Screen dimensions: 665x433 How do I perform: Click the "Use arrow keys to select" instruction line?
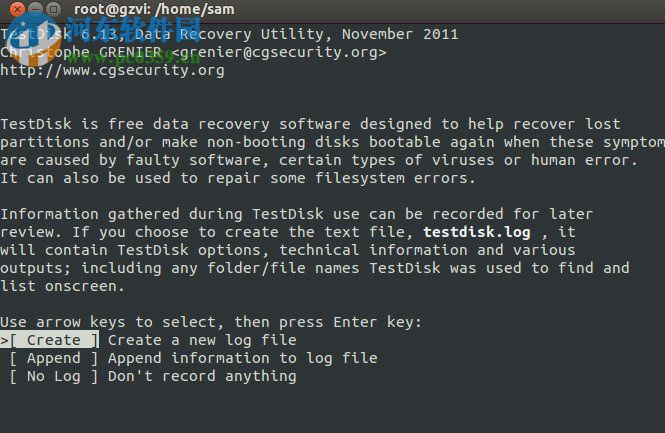211,322
